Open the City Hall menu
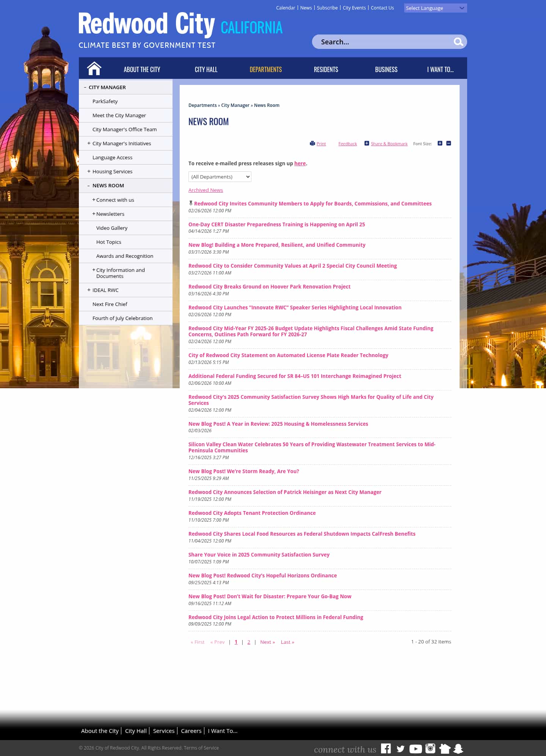The height and width of the screenshot is (756, 546). point(206,69)
